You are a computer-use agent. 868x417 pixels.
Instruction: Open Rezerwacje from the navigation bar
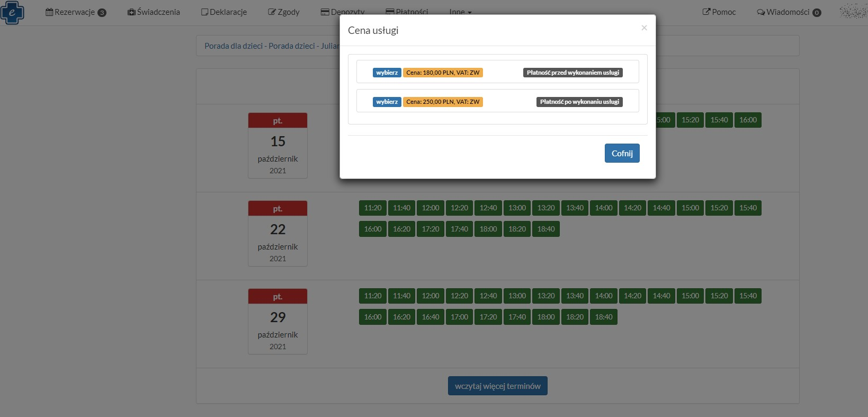[76, 12]
